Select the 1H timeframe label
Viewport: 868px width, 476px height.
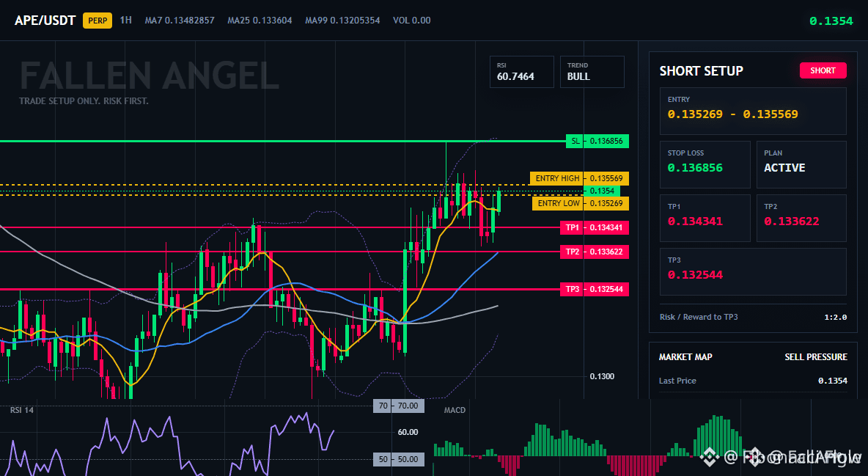click(x=125, y=20)
